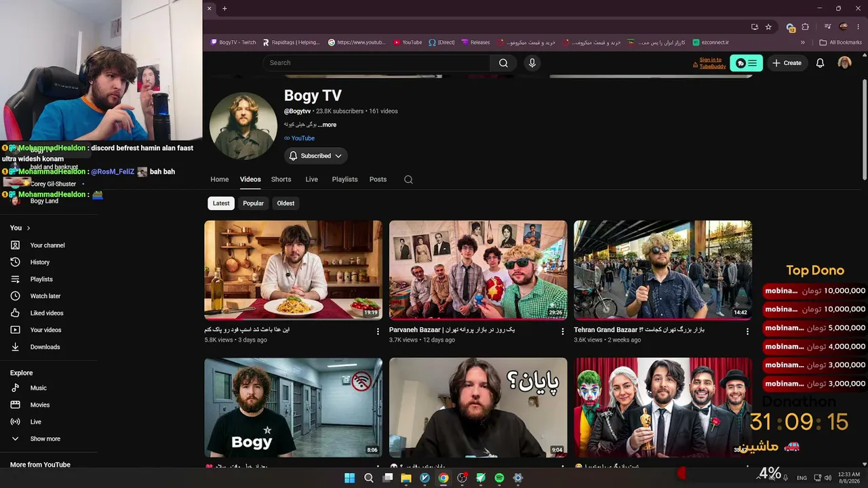
Task: Expand the You section chevron
Action: tap(28, 228)
